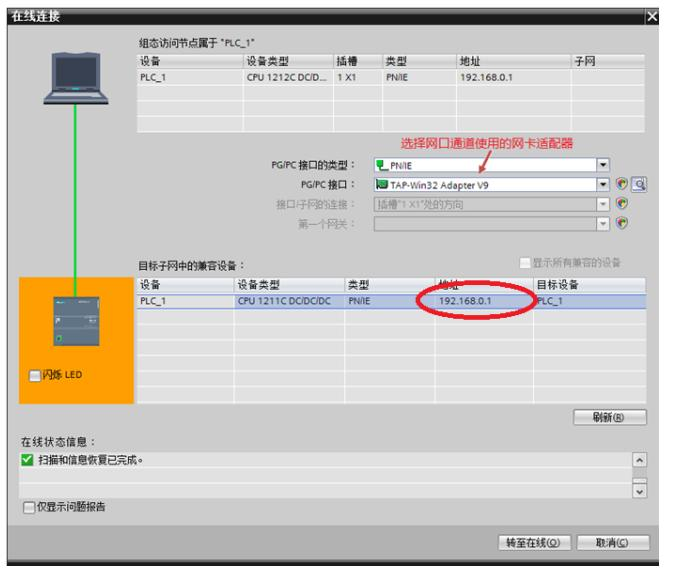Click the 转至在线(O) go online button

[534, 543]
